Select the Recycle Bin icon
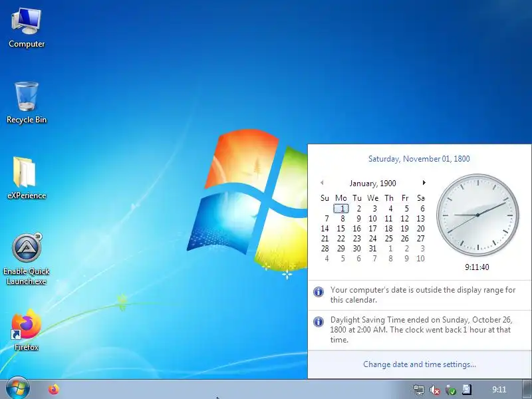 pyautogui.click(x=27, y=103)
